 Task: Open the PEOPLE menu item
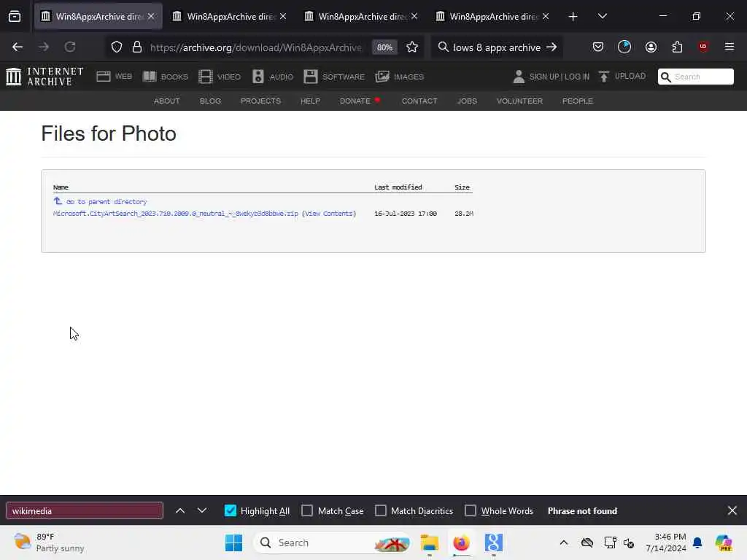click(578, 101)
